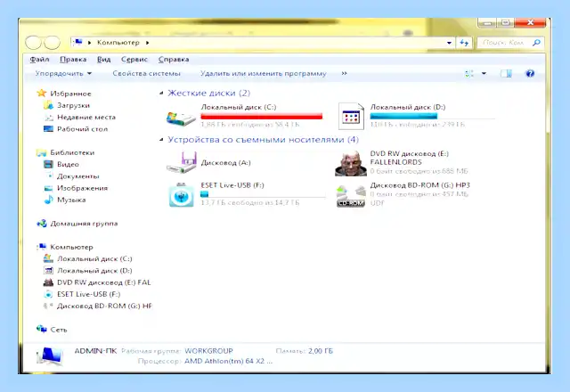This screenshot has width=570, height=392.
Task: Collapse the Жесткие диски group
Action: point(161,93)
